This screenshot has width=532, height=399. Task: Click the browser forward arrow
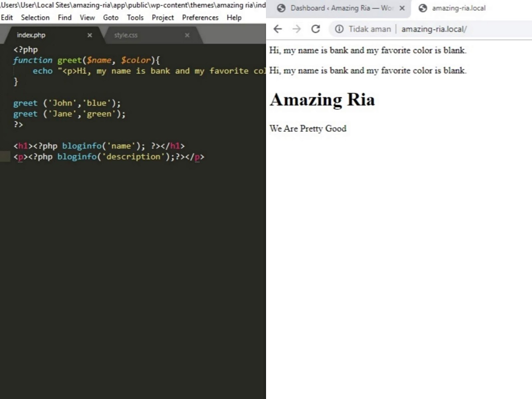(x=297, y=29)
